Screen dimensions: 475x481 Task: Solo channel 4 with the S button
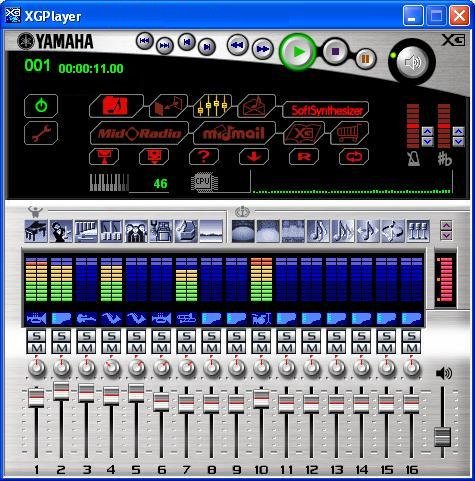click(x=111, y=336)
